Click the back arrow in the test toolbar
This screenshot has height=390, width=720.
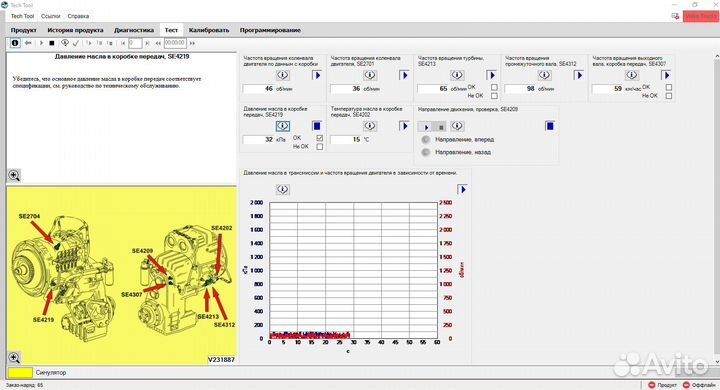pos(28,43)
